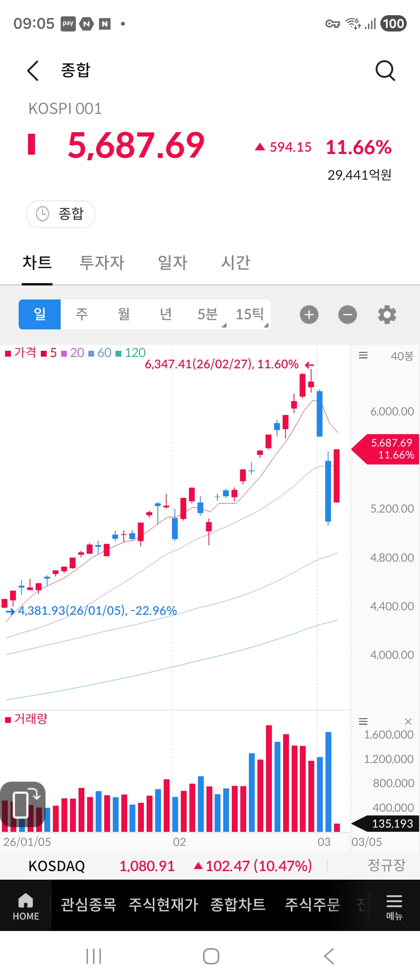Close the volume panel with X
This screenshot has height=980, width=420.
coord(408,722)
